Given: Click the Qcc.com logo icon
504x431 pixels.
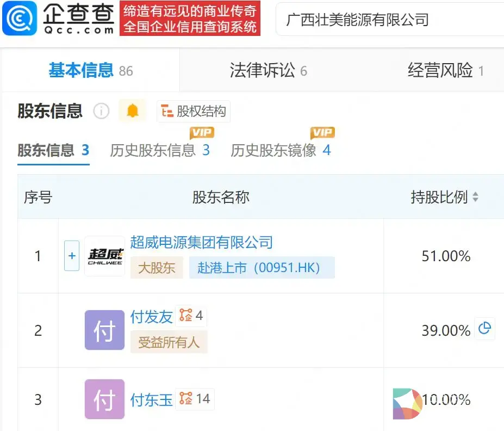Looking at the screenshot, I should 20,18.
